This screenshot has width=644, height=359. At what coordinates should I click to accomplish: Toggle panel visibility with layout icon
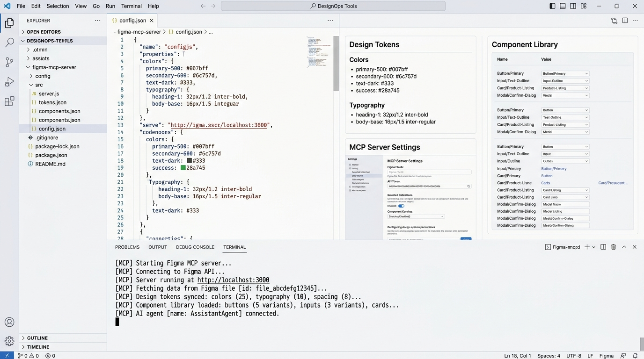pyautogui.click(x=562, y=6)
